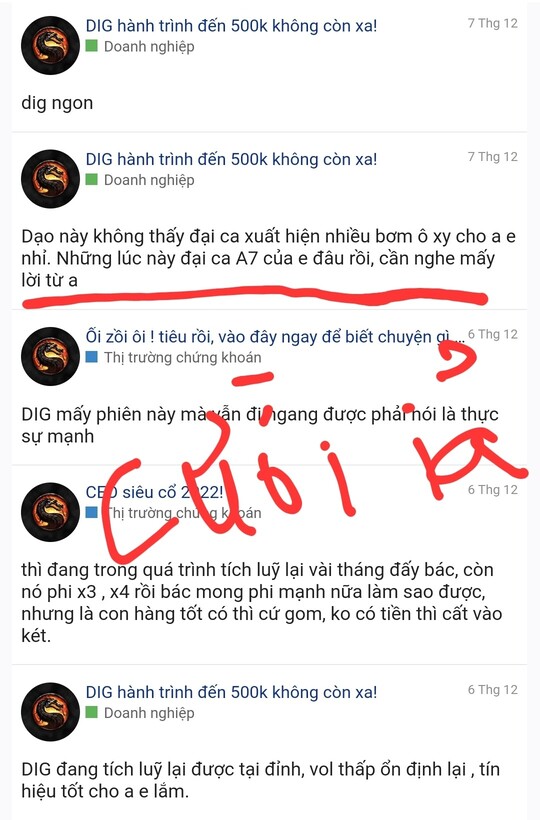
Task: Select 'Doanh nghiệp' category under first post
Action: coord(149,47)
